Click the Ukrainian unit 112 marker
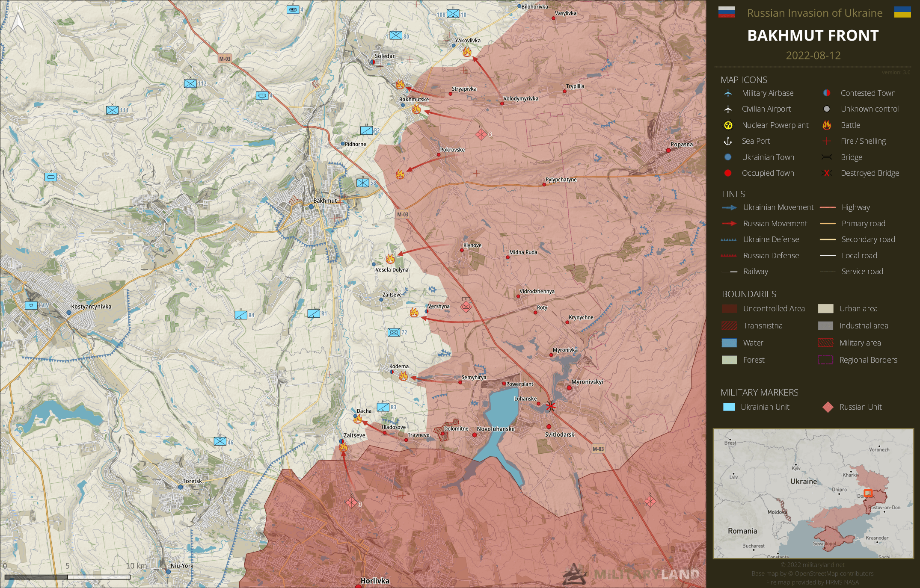The width and height of the screenshot is (920, 588). pyautogui.click(x=190, y=84)
